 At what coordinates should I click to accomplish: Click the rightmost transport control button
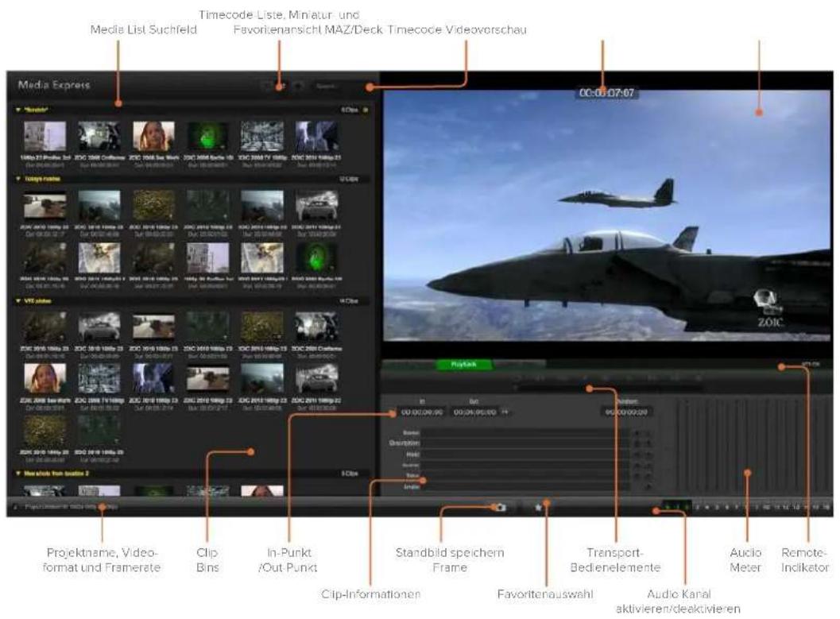tap(698, 378)
